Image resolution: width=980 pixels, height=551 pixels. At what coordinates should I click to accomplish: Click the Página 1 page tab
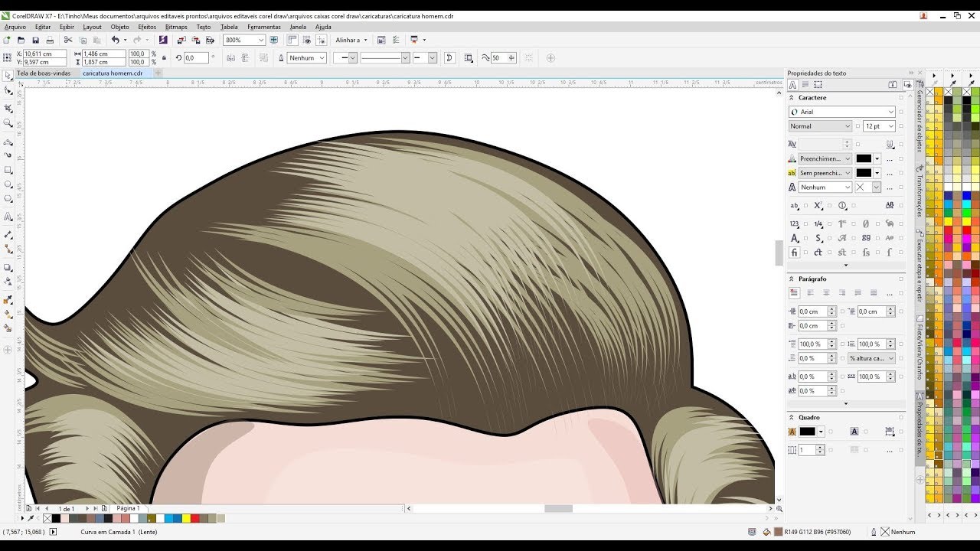coord(128,508)
